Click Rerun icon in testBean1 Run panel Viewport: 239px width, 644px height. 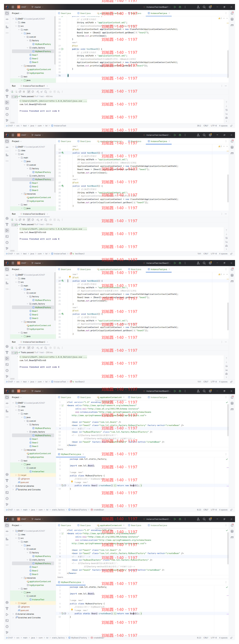pos(12,92)
